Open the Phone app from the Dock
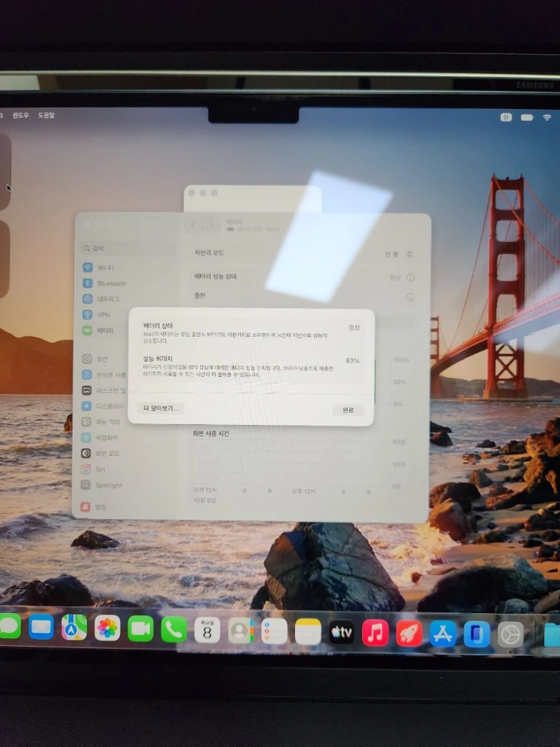 tap(174, 630)
